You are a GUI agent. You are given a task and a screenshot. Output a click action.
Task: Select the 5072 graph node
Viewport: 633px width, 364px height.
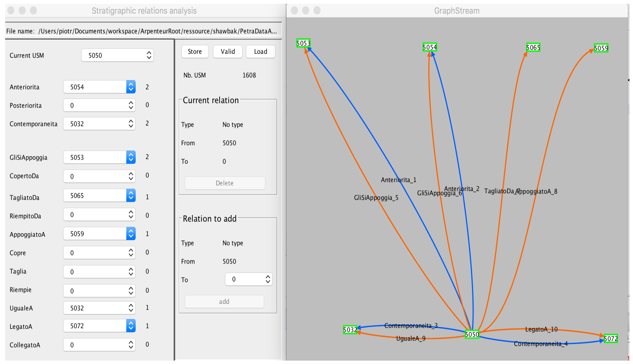611,339
